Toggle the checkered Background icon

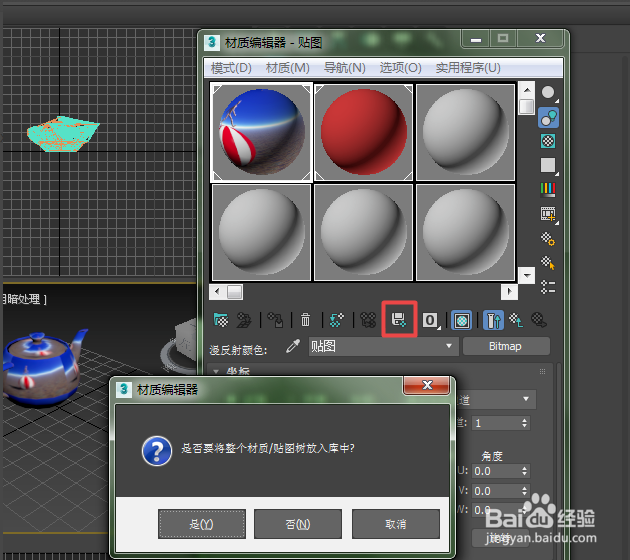point(548,141)
